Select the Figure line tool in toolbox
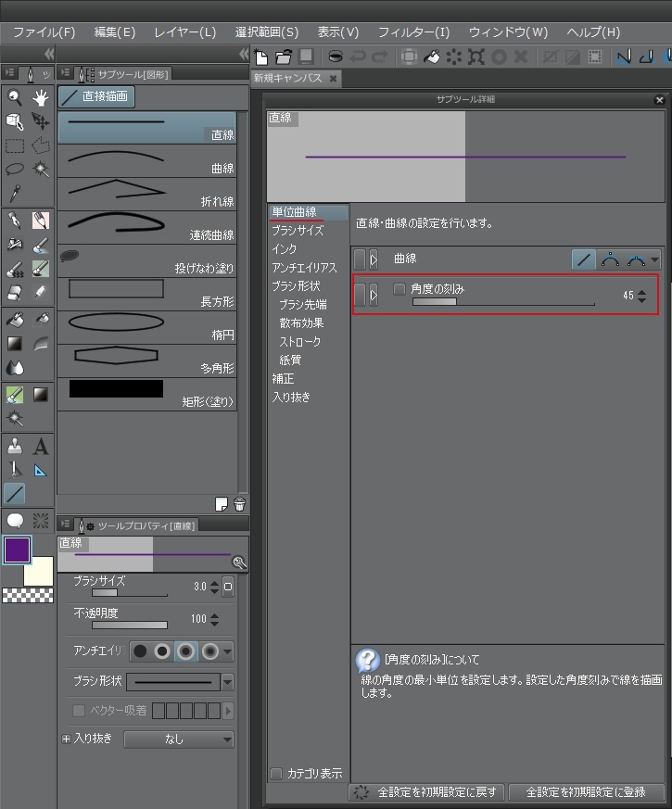672x809 pixels. click(15, 494)
